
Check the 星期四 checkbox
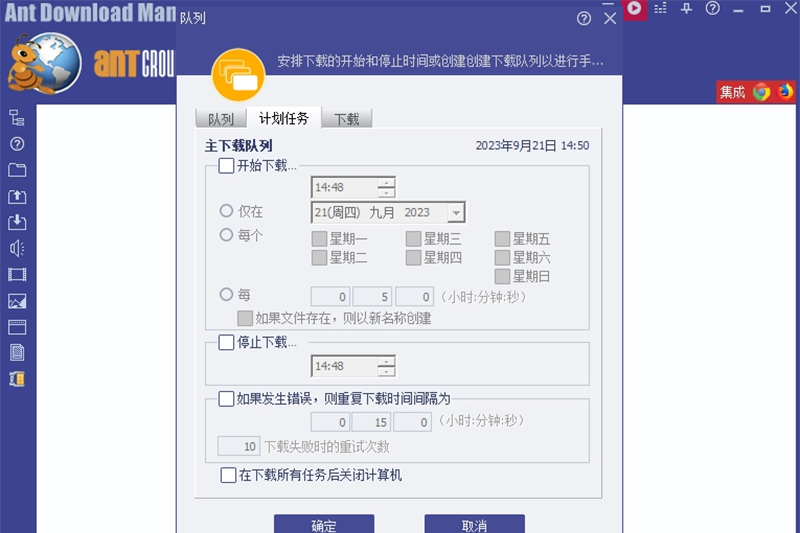click(x=413, y=258)
